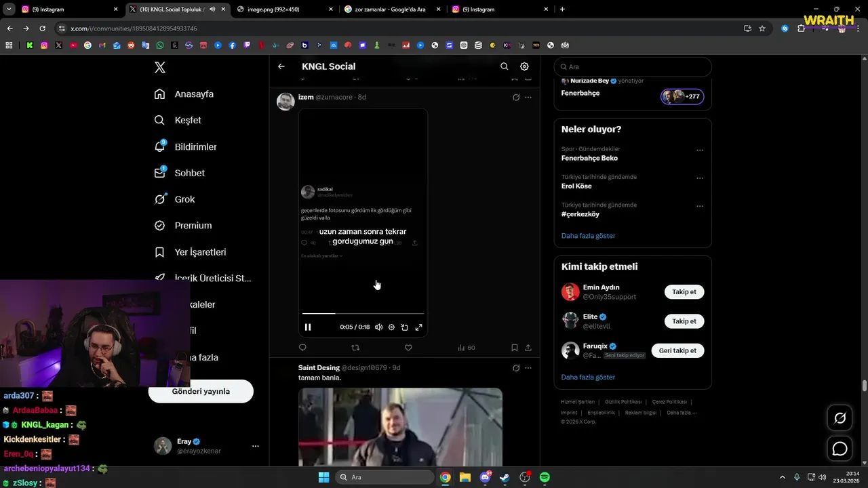Switch to image.png browser tab
The height and width of the screenshot is (488, 868).
click(284, 9)
